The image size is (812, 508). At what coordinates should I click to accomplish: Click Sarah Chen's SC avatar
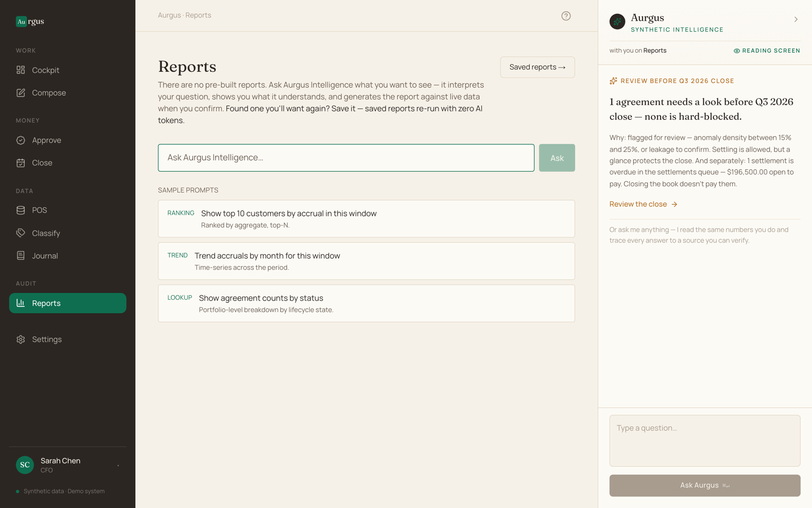pos(25,465)
